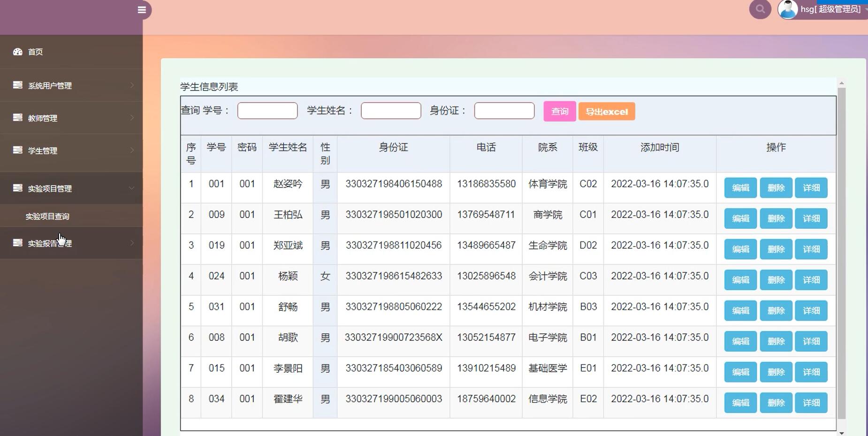
Task: Click 删除 for student 郑亚斌
Action: pyautogui.click(x=776, y=249)
